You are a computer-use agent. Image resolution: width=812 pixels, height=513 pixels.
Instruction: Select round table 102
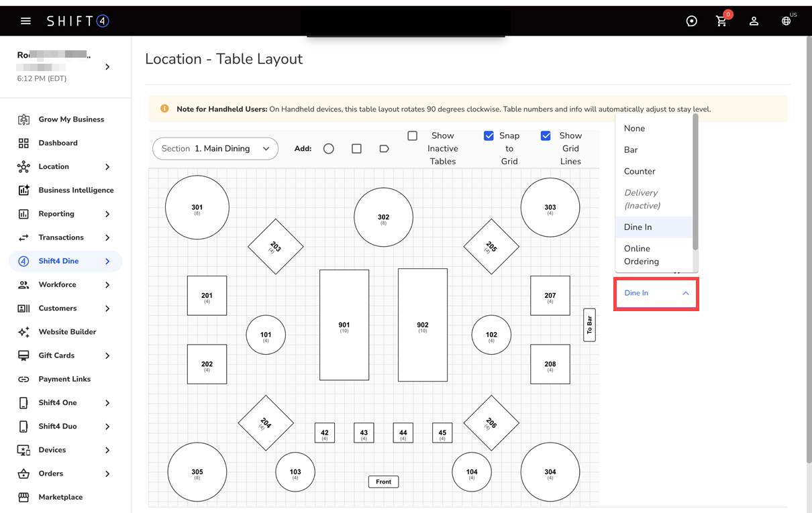[x=491, y=335]
